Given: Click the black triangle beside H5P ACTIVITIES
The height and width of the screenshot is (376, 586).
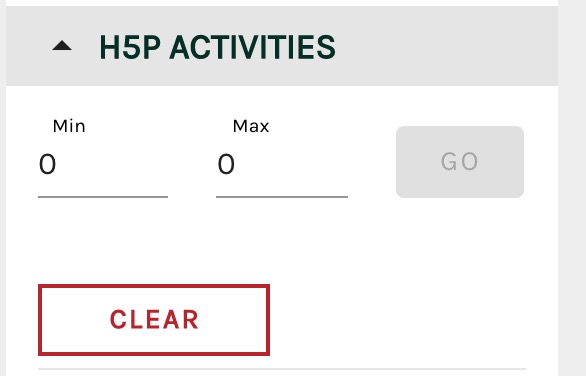Looking at the screenshot, I should 62,46.
